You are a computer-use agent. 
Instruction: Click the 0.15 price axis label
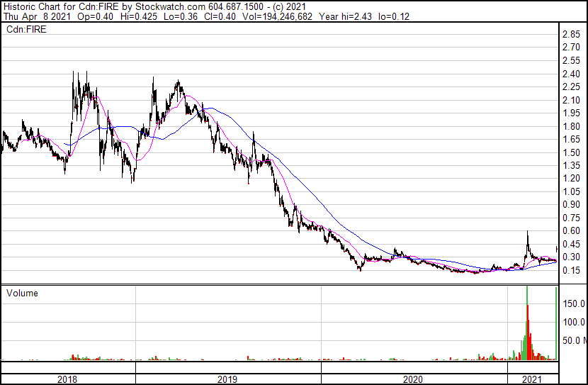tap(572, 270)
